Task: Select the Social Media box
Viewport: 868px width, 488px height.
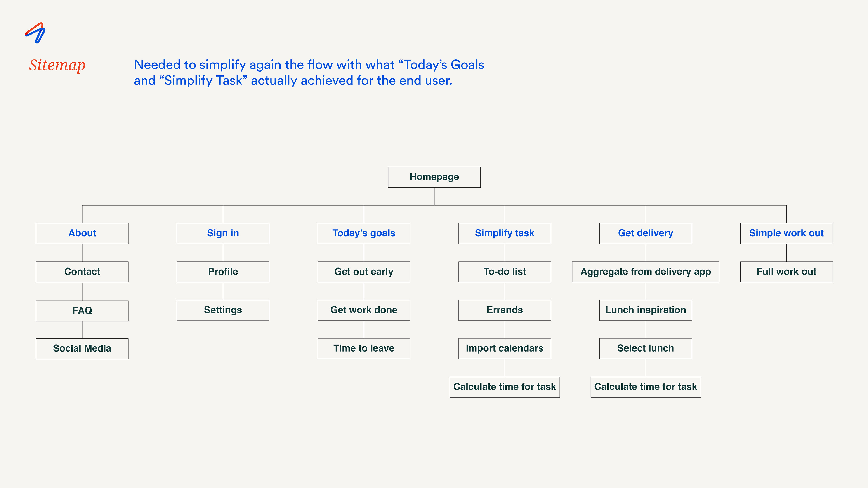Action: point(82,348)
